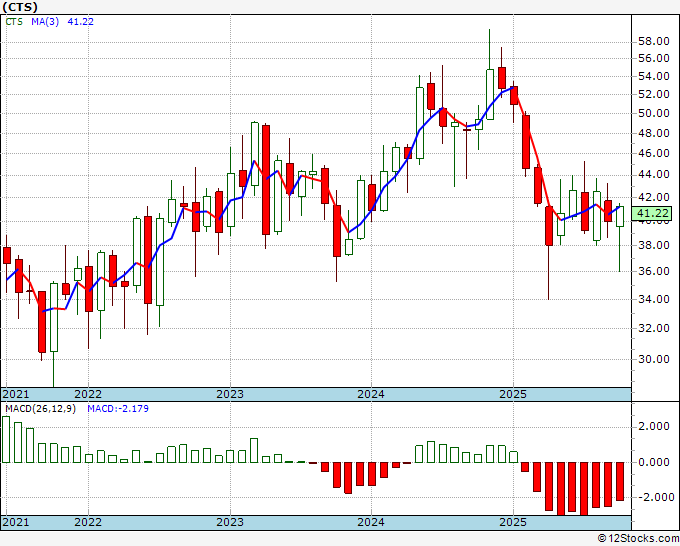Screen dimensions: 680x546
Task: Click 2025 on the price chart time axis
Action: tap(513, 394)
